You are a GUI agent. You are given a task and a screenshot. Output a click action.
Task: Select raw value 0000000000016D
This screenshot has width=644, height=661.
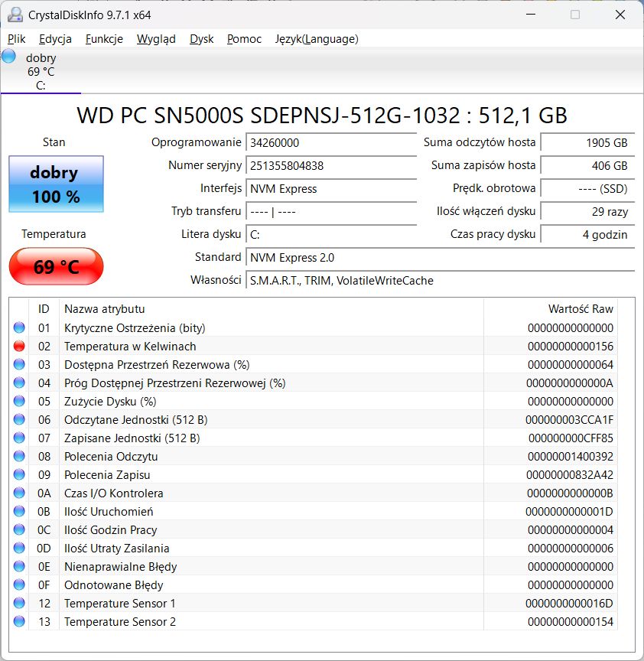click(x=569, y=604)
